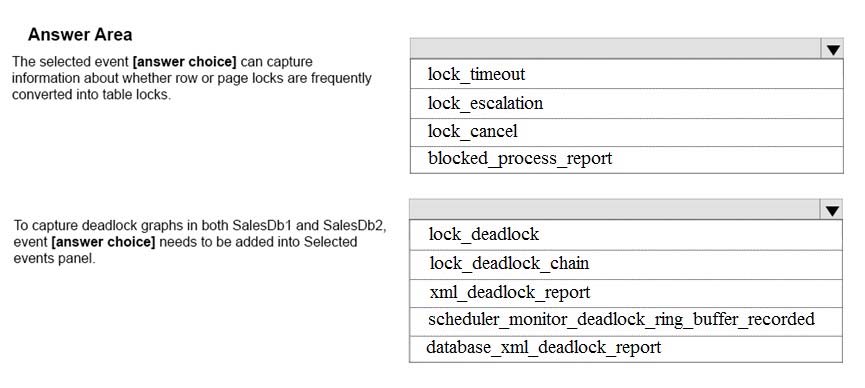Pick the lock_cancel option
The image size is (865, 388).
(x=627, y=132)
